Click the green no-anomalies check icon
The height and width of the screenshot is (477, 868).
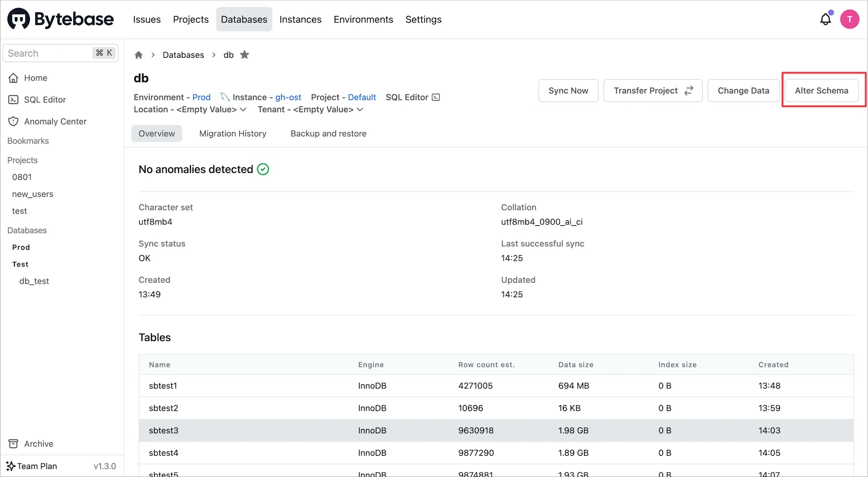(x=263, y=169)
